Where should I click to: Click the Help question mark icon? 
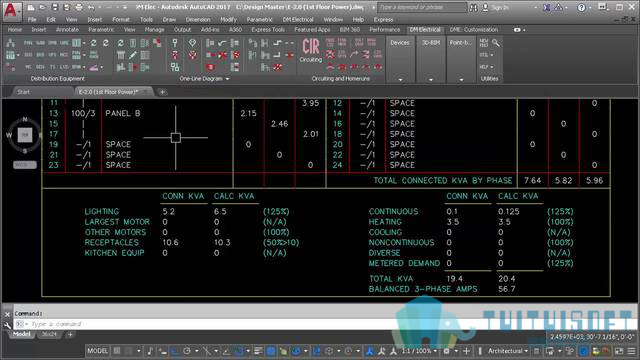coord(581,7)
